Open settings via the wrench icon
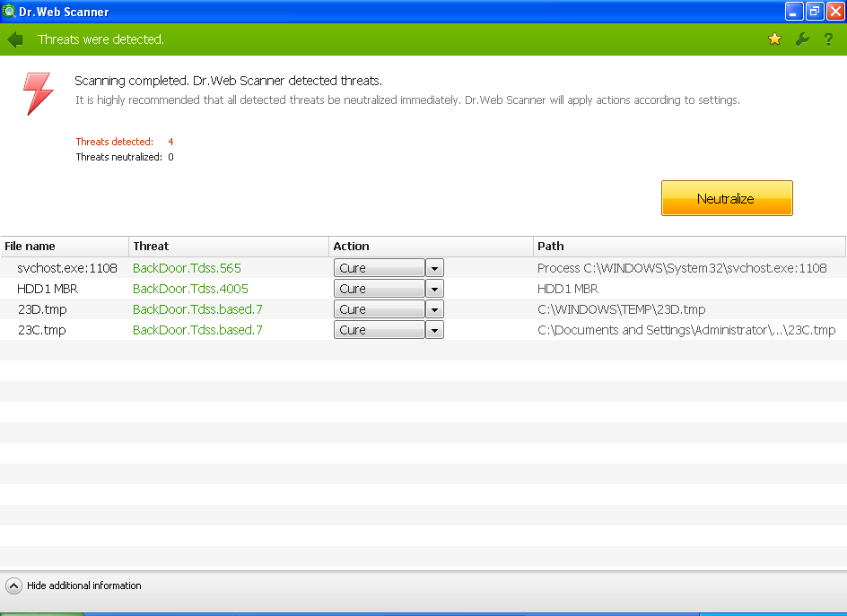847x616 pixels. [x=802, y=39]
